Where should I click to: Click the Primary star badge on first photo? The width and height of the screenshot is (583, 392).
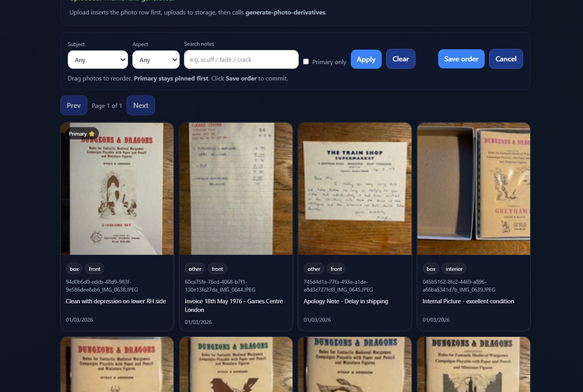pyautogui.click(x=82, y=134)
